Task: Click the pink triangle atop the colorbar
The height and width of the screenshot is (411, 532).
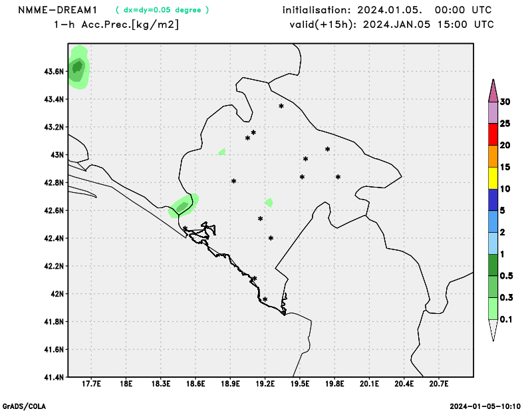Action: coord(493,92)
